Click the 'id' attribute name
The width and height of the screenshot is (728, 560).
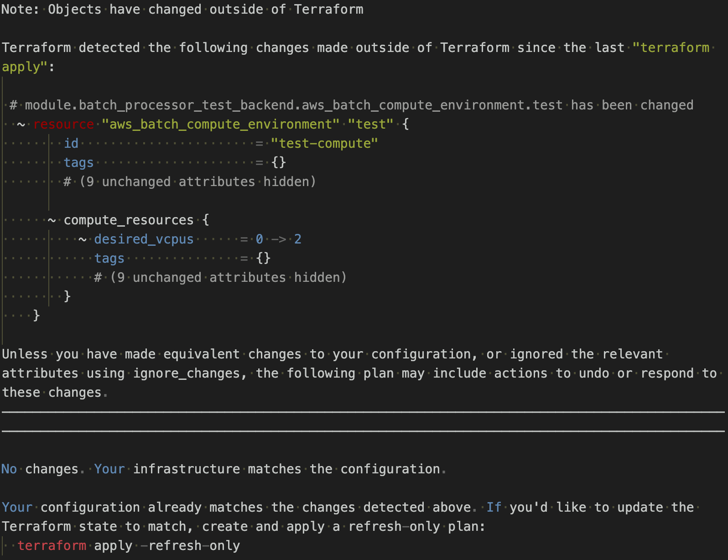[71, 143]
